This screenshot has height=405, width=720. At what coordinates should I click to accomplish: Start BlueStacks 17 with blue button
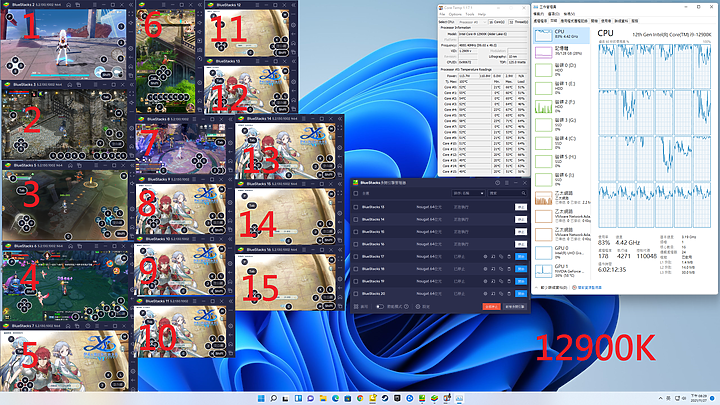(x=521, y=257)
